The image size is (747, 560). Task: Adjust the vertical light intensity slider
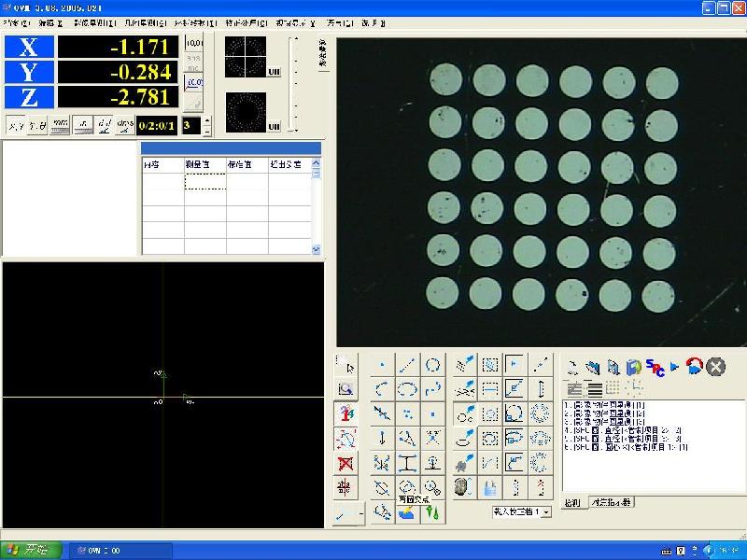tap(295, 84)
